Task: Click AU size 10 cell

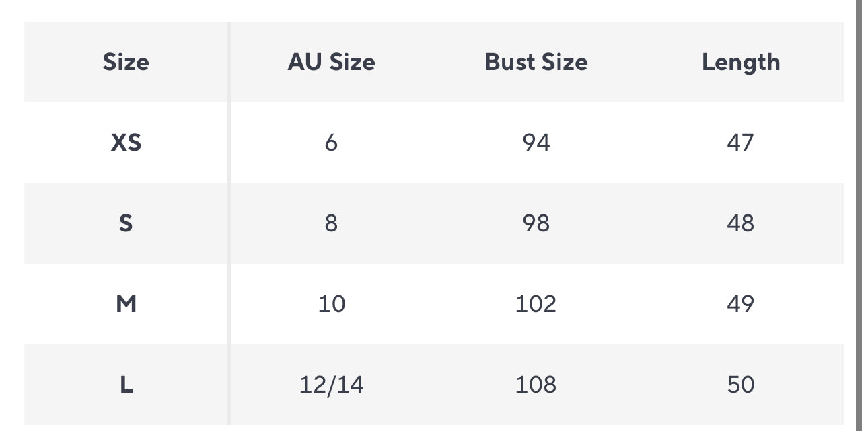Action: [x=331, y=304]
